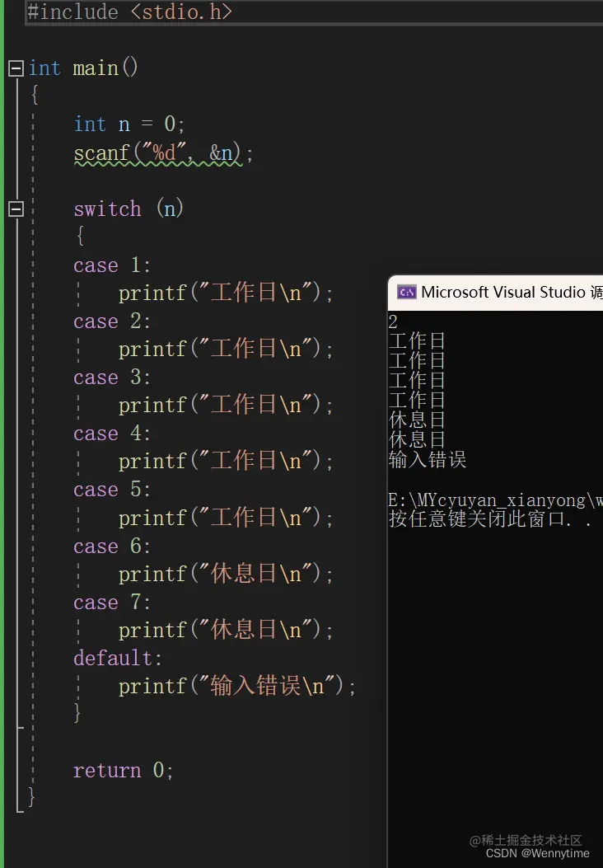
Task: Click the case 4: label
Action: 112,434
